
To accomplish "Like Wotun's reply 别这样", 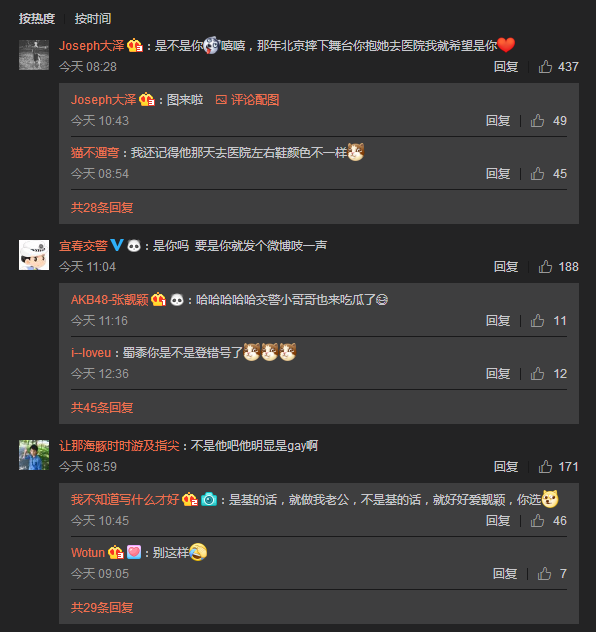I will click(544, 574).
